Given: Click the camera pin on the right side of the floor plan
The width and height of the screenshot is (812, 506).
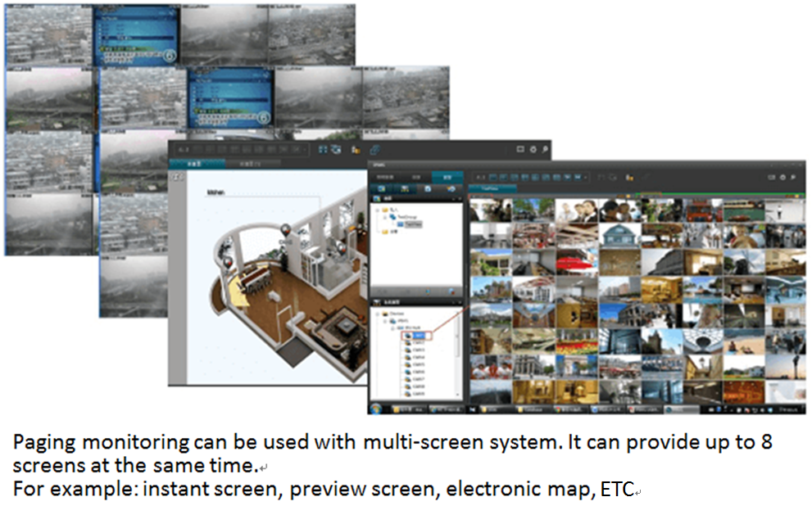Looking at the screenshot, I should click(x=341, y=249).
